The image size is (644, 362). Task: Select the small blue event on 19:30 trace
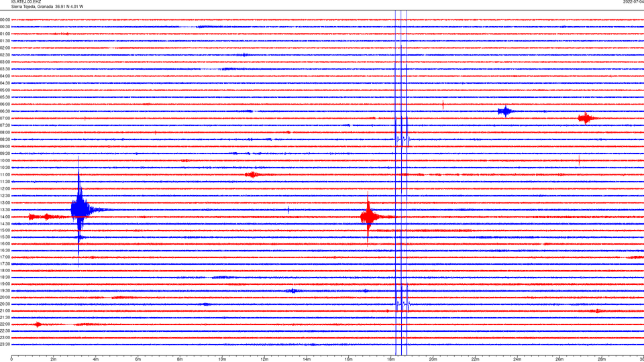coord(293,291)
